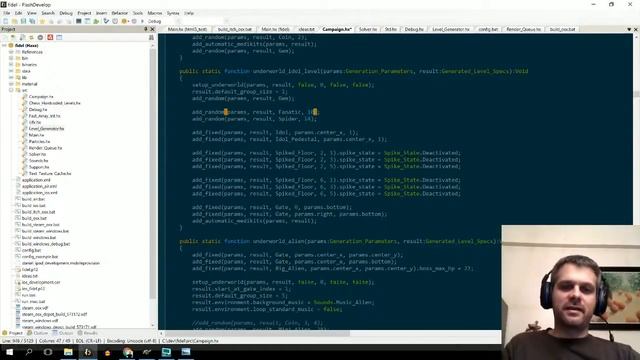
Task: Select Particles.hx in project tree
Action: [x=39, y=141]
